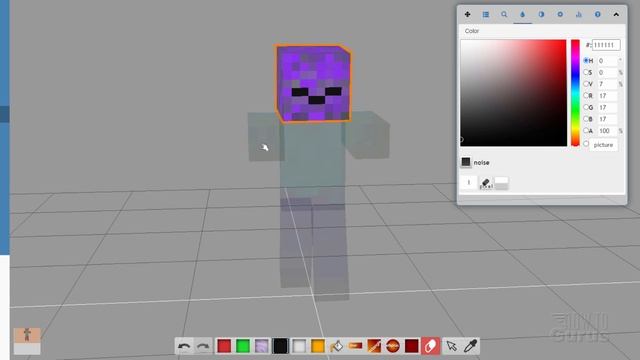The width and height of the screenshot is (640, 360).
Task: Click the skin preview thumbnail
Action: pos(27,341)
